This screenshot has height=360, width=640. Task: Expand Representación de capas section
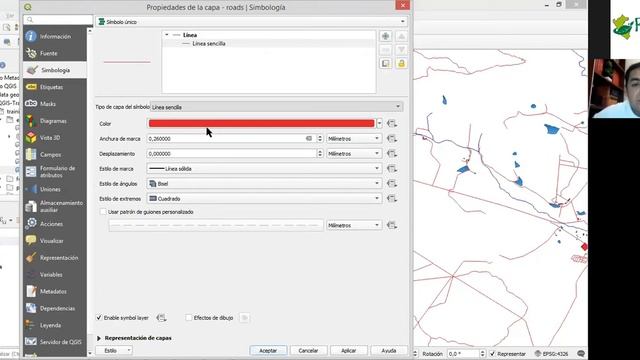click(99, 338)
